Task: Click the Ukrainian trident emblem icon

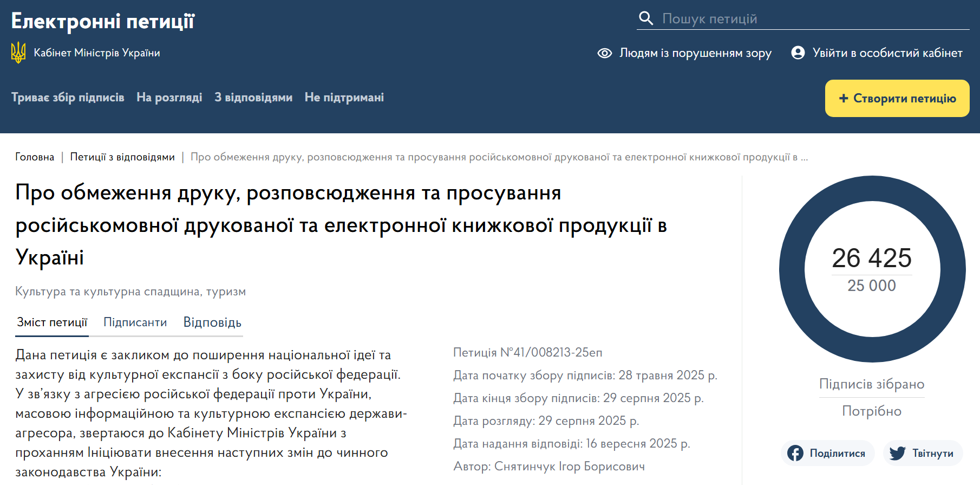Action: click(18, 53)
